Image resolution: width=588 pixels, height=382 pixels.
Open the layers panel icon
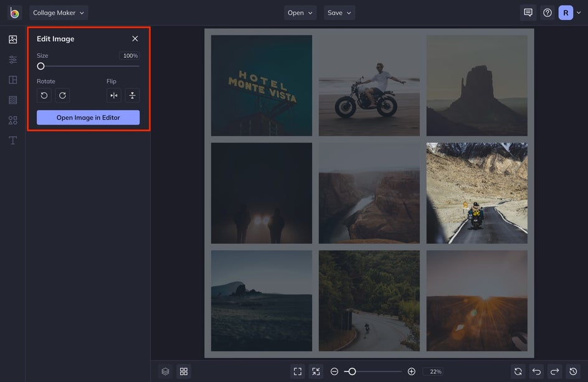pos(165,371)
